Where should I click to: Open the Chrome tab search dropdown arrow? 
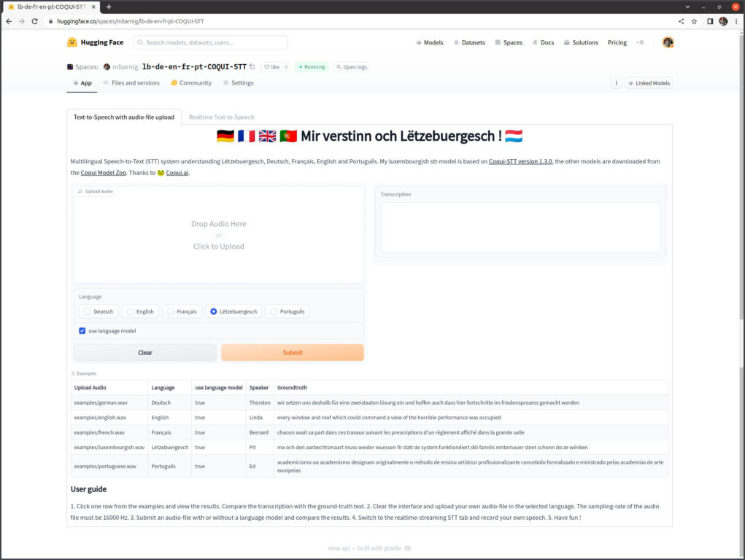[x=687, y=7]
